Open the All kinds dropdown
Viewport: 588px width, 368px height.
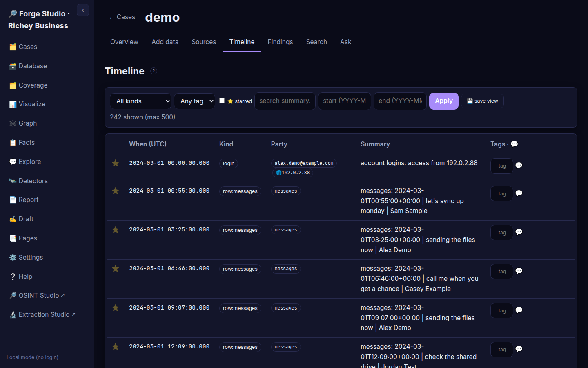click(140, 101)
